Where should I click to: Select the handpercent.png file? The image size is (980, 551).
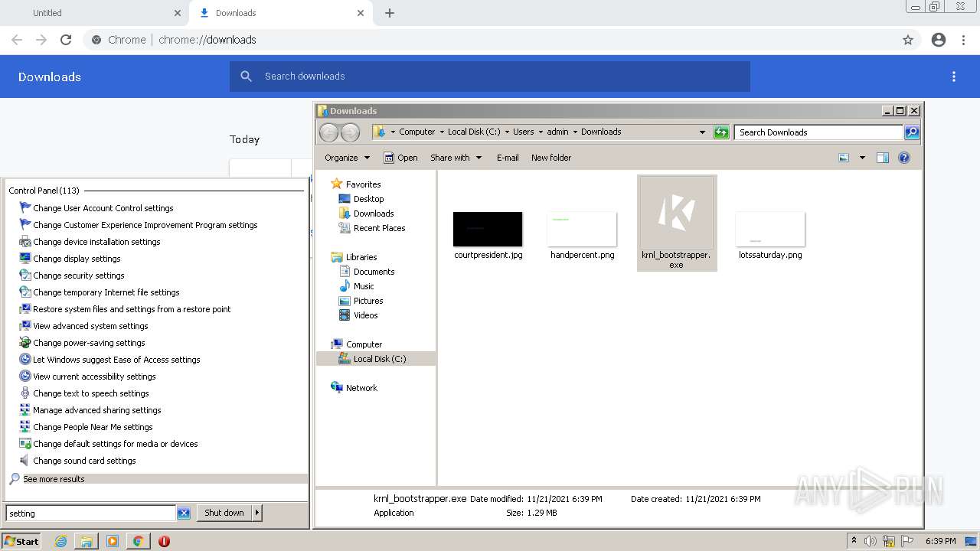pyautogui.click(x=582, y=236)
